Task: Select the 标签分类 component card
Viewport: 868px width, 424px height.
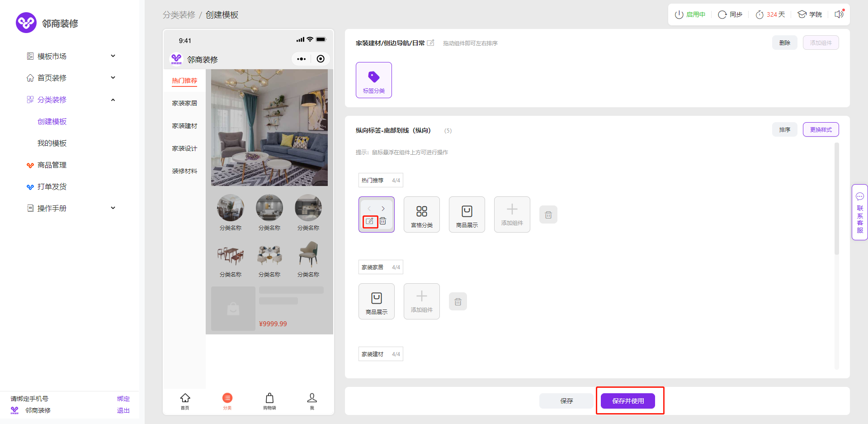Action: [x=374, y=80]
